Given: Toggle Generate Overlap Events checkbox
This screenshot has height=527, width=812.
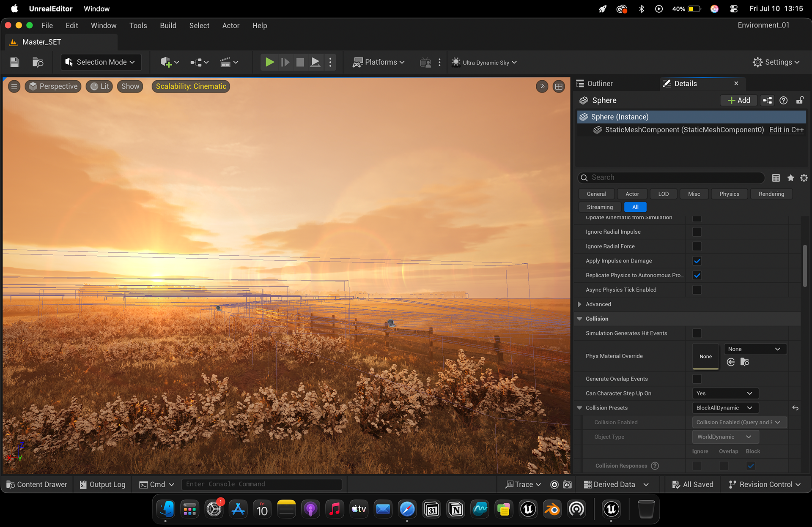Looking at the screenshot, I should [x=697, y=379].
